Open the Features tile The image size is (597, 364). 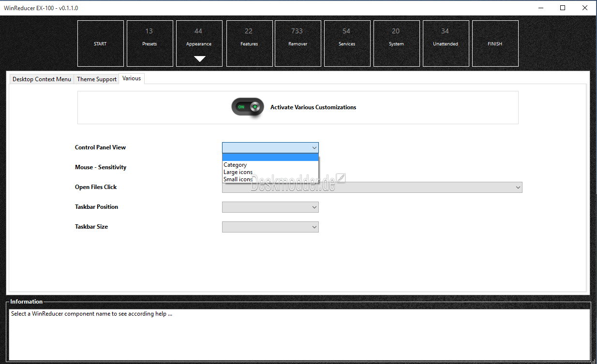click(249, 44)
